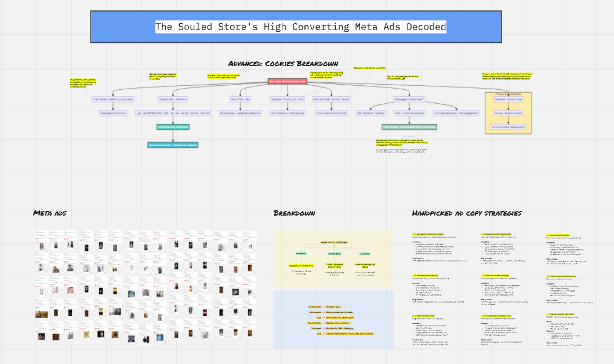Image resolution: width=614 pixels, height=364 pixels.
Task: Select the 'Privacy Sandbox Ready' node
Action: pyautogui.click(x=508, y=113)
